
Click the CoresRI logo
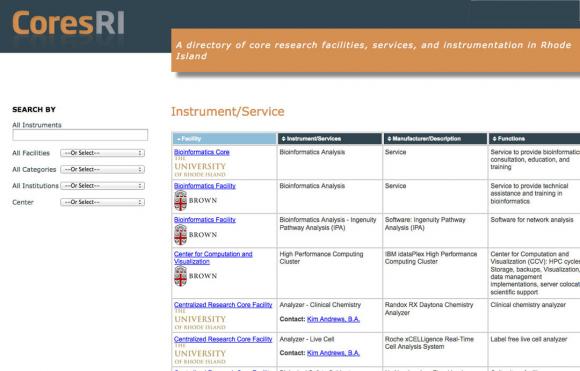tap(68, 23)
